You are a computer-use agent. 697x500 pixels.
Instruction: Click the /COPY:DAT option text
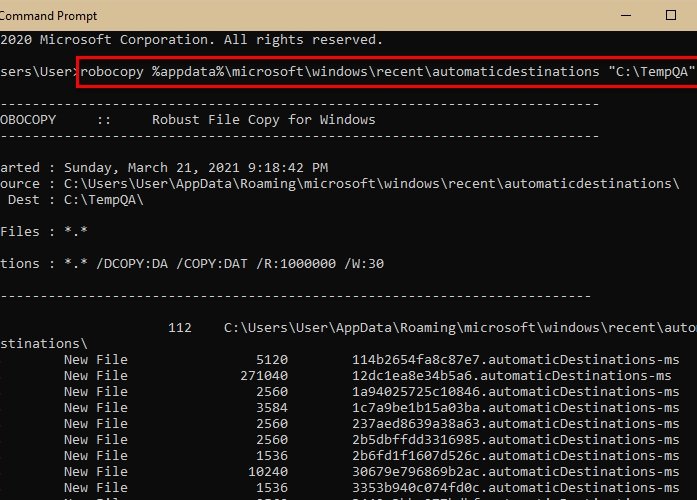pyautogui.click(x=212, y=264)
